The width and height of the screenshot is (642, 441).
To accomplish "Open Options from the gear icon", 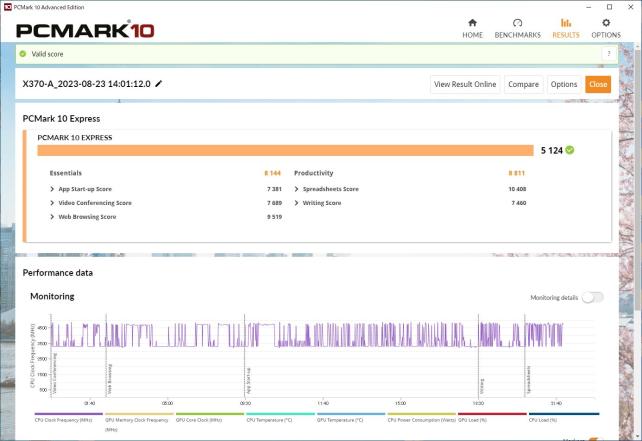I will click(x=606, y=29).
